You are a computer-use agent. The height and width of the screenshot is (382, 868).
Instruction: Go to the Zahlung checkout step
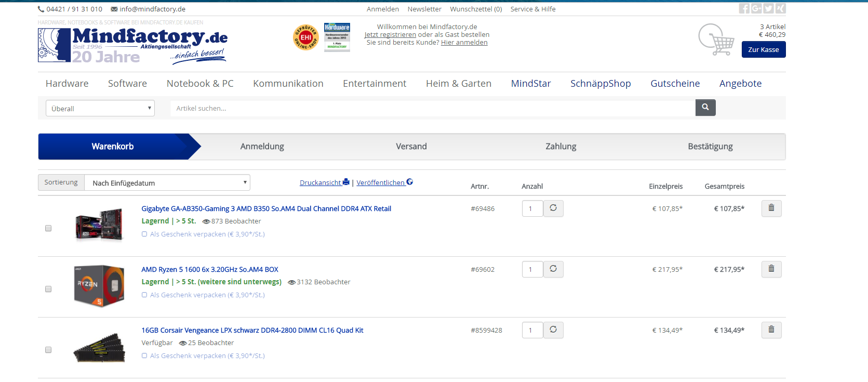click(x=561, y=147)
